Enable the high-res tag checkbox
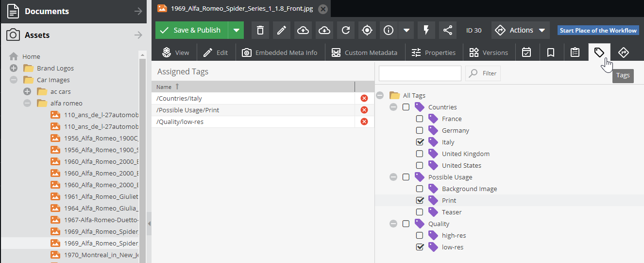The height and width of the screenshot is (263, 644). [x=420, y=235]
